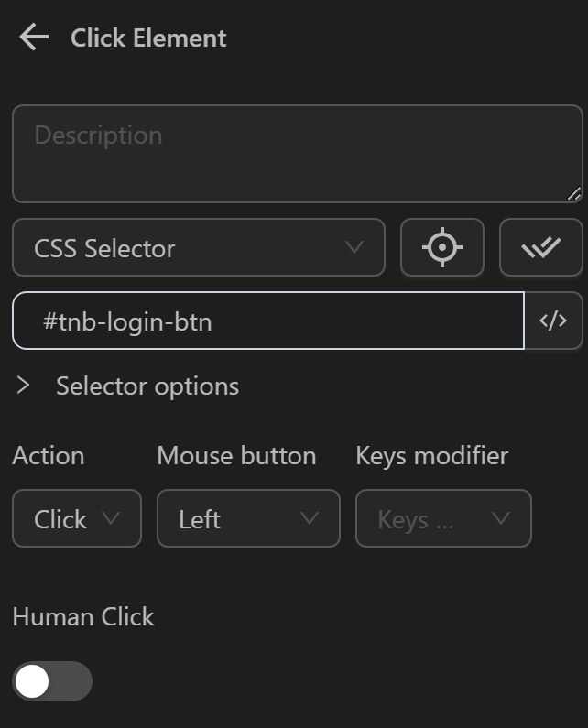This screenshot has width=588, height=728.
Task: Click the chevron arrow before Selector options
Action: (x=24, y=386)
